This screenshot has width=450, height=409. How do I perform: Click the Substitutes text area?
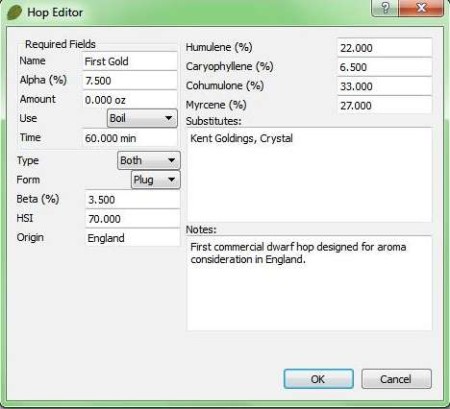pos(309,175)
